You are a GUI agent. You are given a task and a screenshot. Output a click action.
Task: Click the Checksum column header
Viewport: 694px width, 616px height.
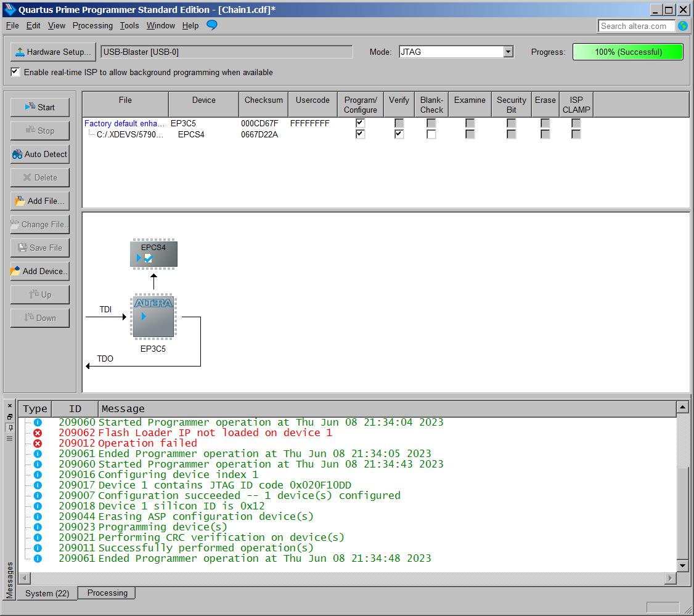pyautogui.click(x=264, y=104)
